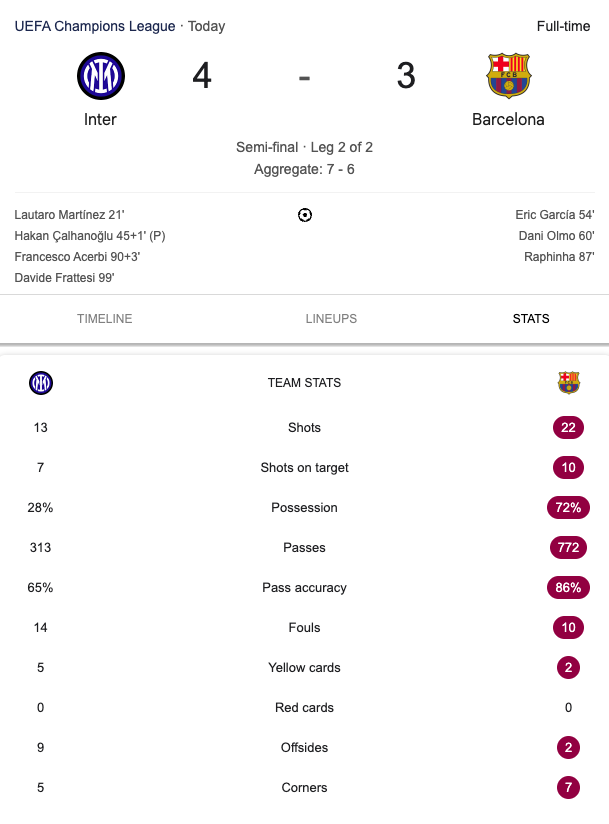
Task: Click the large Barcelona crest logo
Action: (509, 76)
